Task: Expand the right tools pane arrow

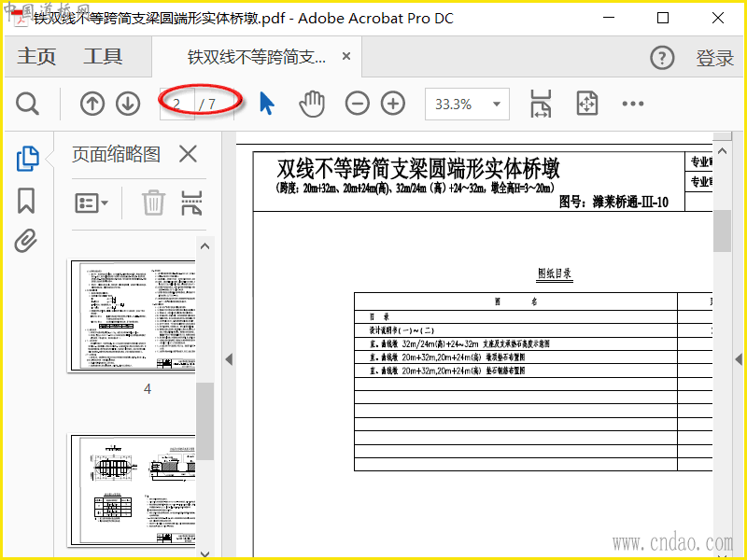Action: point(739,359)
